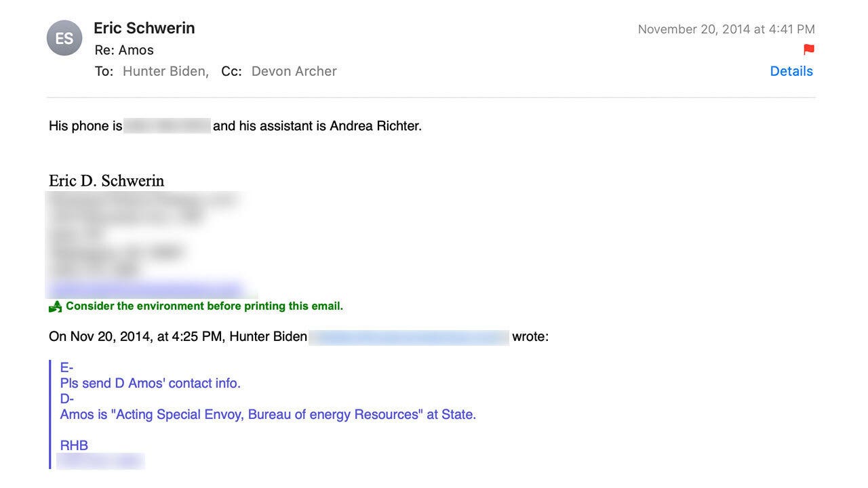The width and height of the screenshot is (868, 488).
Task: Click the Eric D. Schwerin signature name
Action: [106, 181]
